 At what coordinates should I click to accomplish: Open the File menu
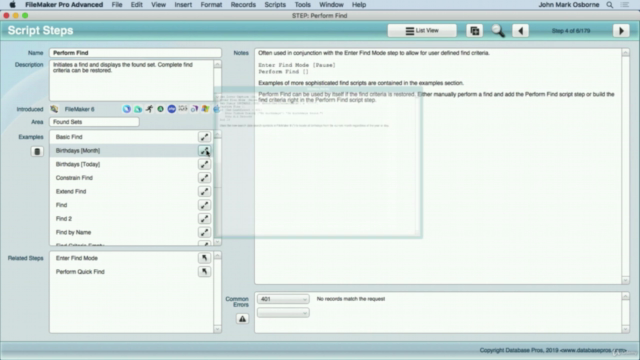click(117, 5)
